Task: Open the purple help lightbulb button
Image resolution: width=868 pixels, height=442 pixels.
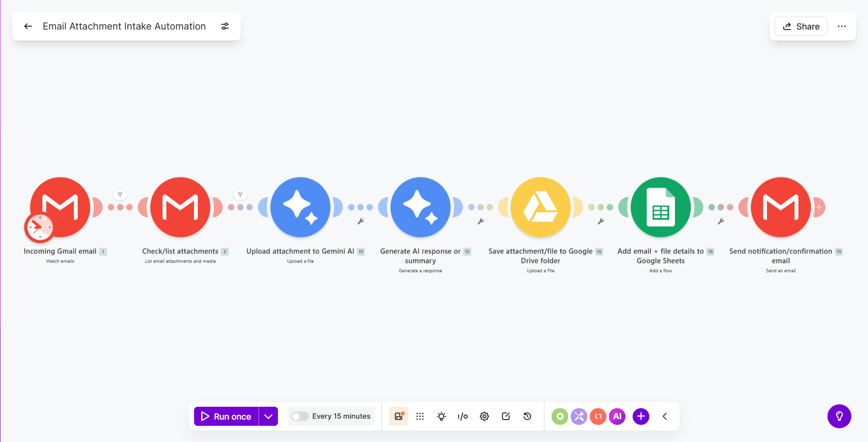Action: [839, 416]
